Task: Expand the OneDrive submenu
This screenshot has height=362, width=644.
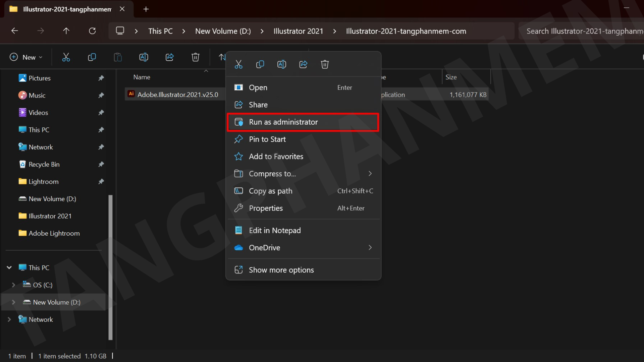Action: [370, 248]
